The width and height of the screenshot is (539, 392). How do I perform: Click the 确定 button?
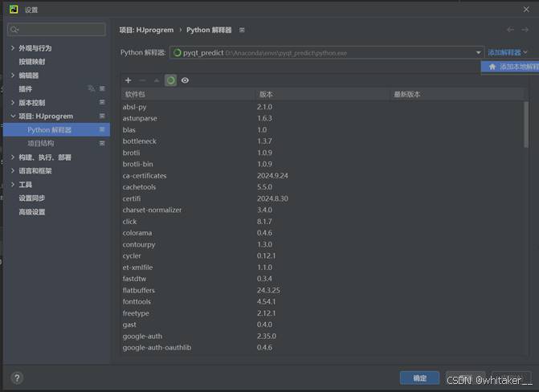[419, 378]
